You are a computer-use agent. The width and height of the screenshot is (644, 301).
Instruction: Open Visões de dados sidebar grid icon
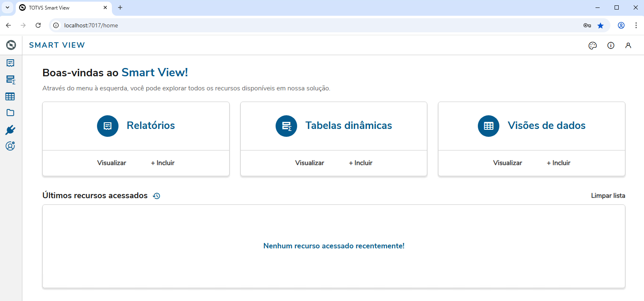[10, 97]
